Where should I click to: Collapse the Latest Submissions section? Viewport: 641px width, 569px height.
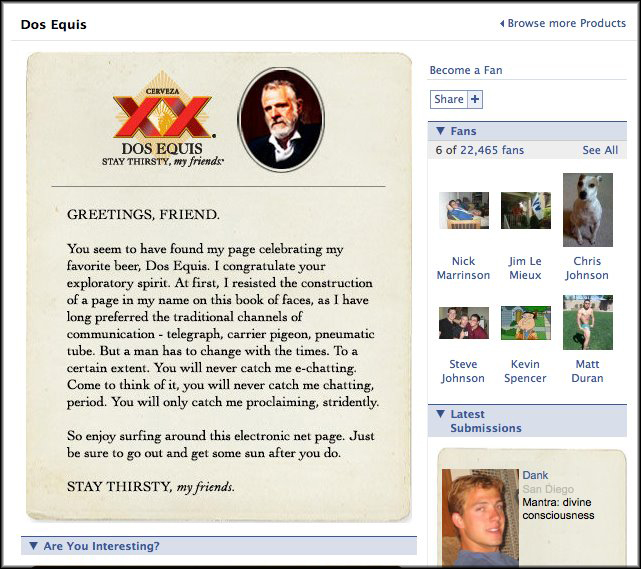(x=440, y=414)
